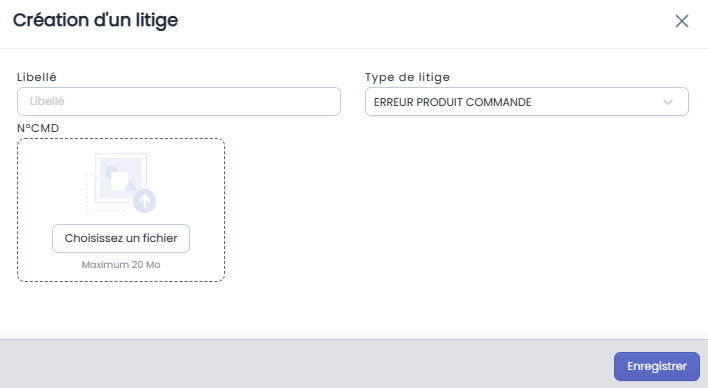Focus the Libellé text input
Image resolution: width=708 pixels, height=388 pixels.
[x=179, y=102]
